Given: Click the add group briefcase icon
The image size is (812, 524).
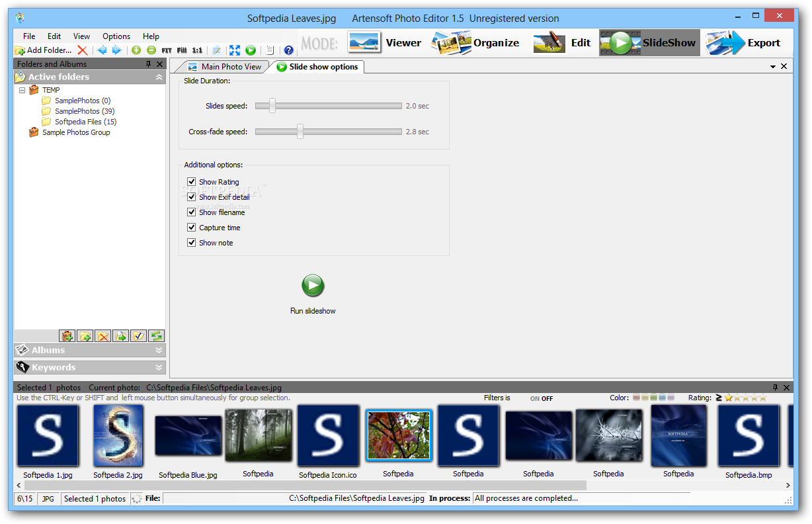Looking at the screenshot, I should pos(67,336).
